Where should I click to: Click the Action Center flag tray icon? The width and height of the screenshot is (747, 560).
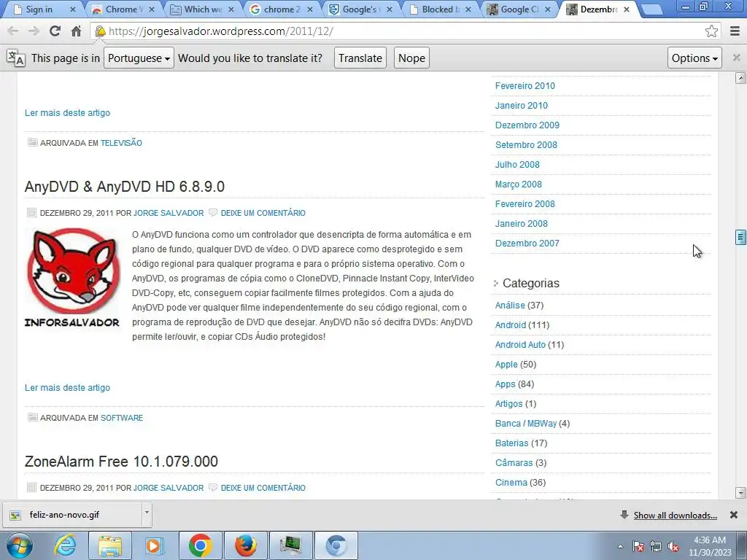(638, 547)
